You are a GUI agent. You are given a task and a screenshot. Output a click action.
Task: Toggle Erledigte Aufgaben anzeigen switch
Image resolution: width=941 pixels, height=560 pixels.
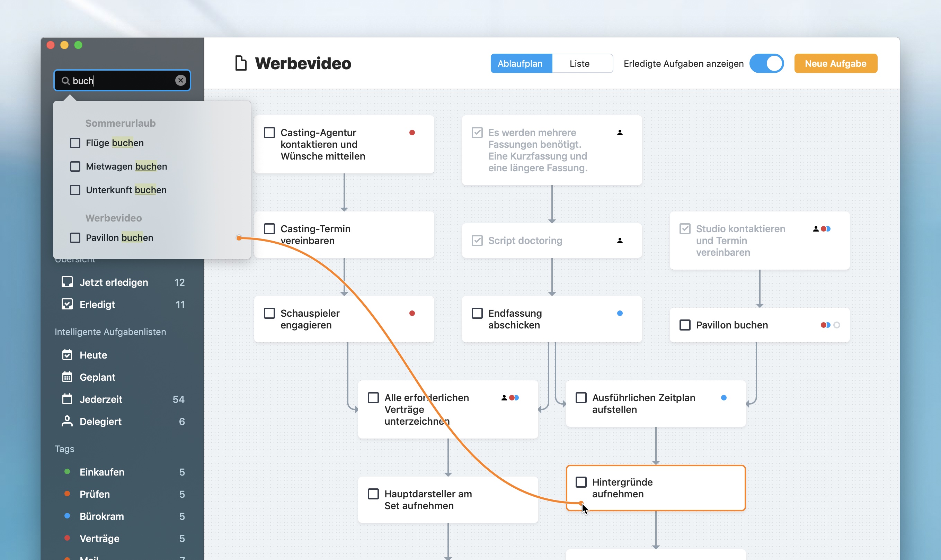click(766, 63)
